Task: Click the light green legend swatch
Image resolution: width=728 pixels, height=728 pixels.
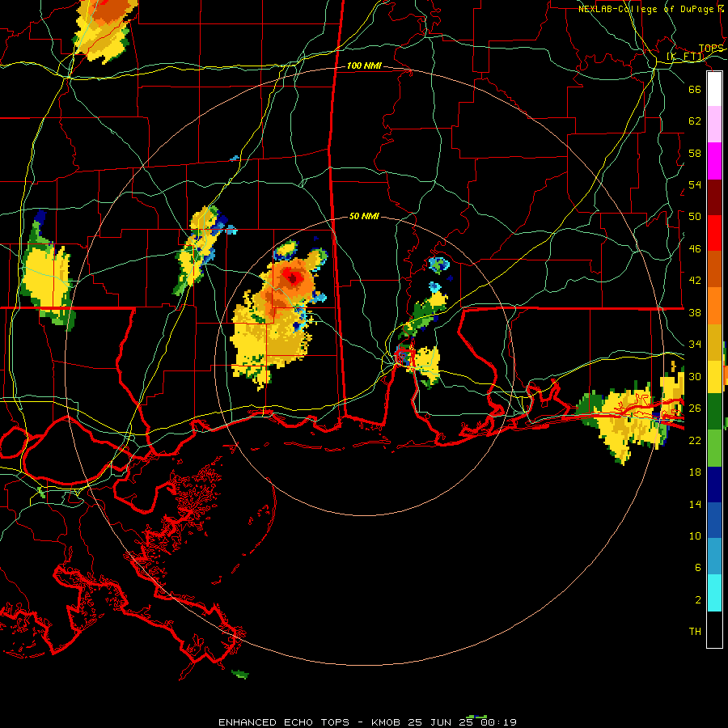Action: point(714,448)
